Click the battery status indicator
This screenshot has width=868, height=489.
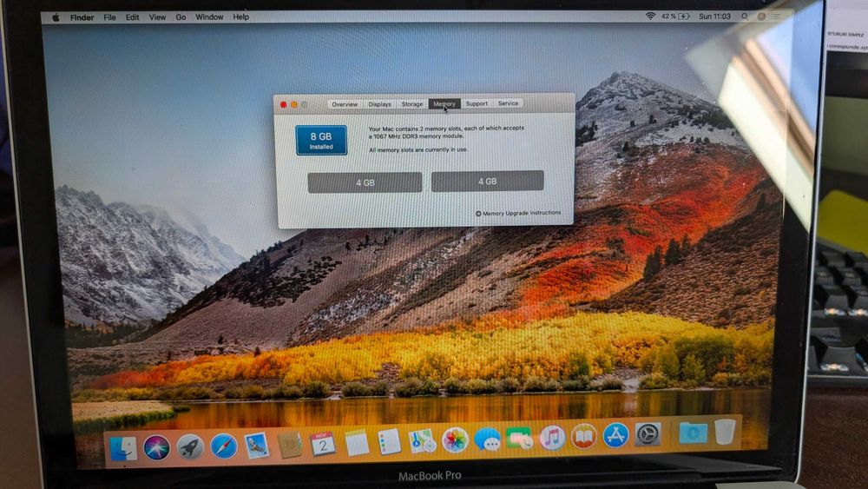tap(675, 17)
